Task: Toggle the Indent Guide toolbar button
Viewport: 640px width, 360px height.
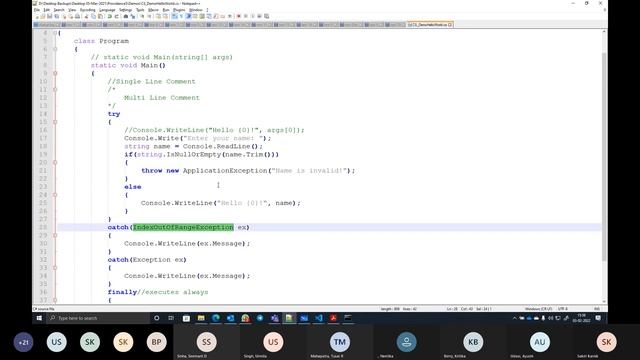Action: coord(189,16)
